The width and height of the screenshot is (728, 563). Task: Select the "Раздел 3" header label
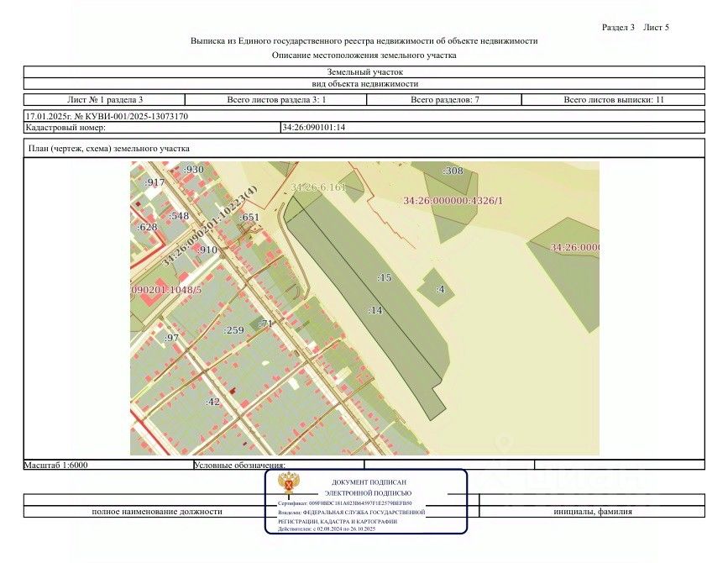point(618,28)
